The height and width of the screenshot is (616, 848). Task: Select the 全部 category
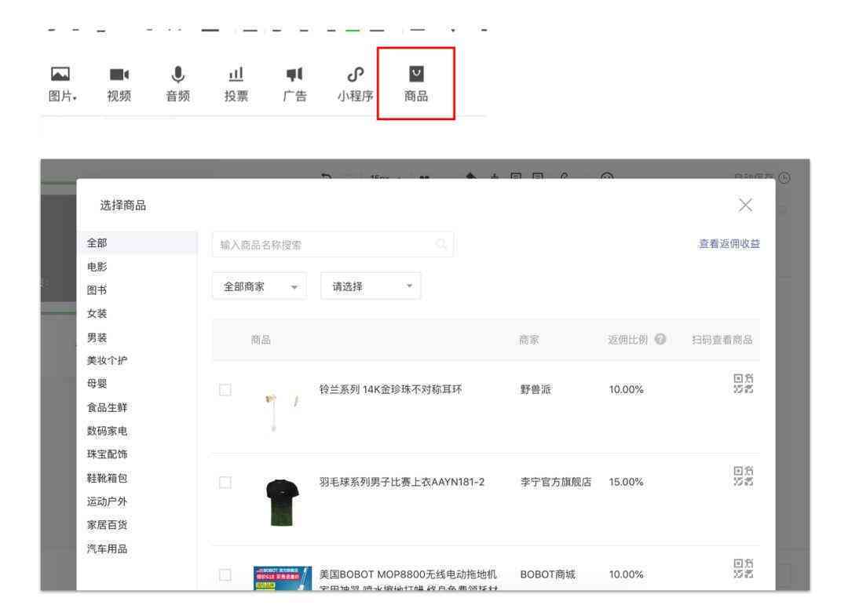pos(137,243)
